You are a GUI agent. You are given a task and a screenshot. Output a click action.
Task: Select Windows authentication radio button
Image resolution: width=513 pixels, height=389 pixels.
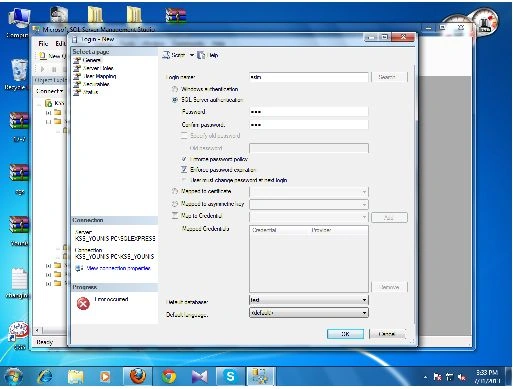click(175, 89)
